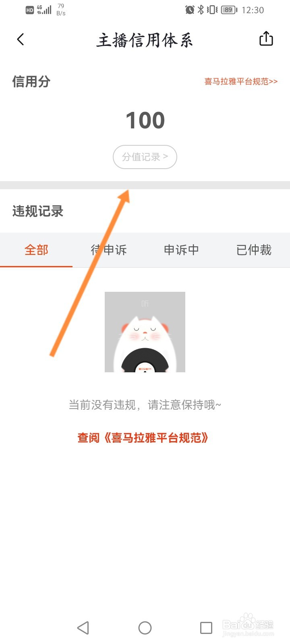
Task: Tap the battery indicator in status bar
Action: point(229,10)
